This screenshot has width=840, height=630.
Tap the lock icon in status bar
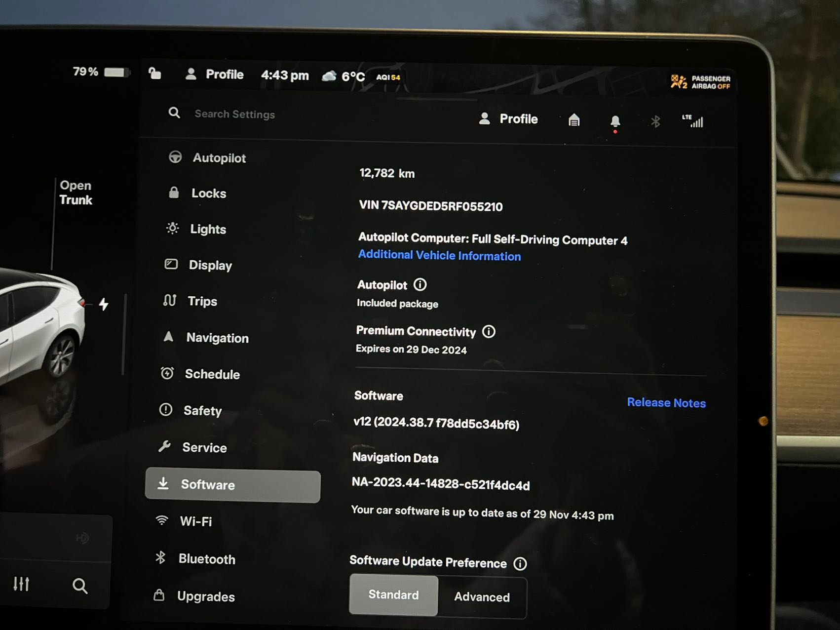pos(155,74)
